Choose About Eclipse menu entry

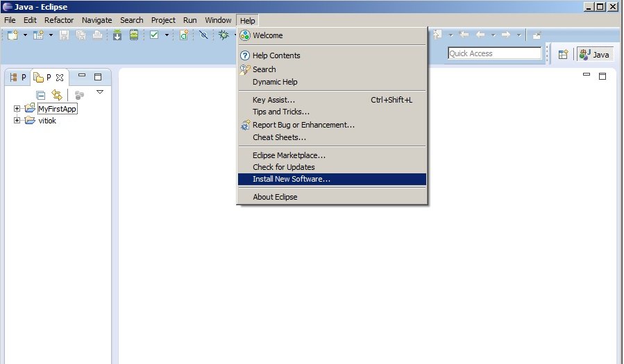tap(332, 197)
